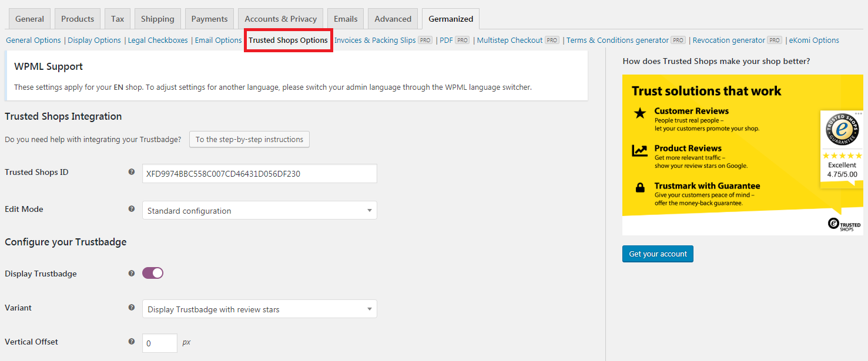Open the Edit Mode dropdown
This screenshot has width=868, height=361.
(260, 211)
